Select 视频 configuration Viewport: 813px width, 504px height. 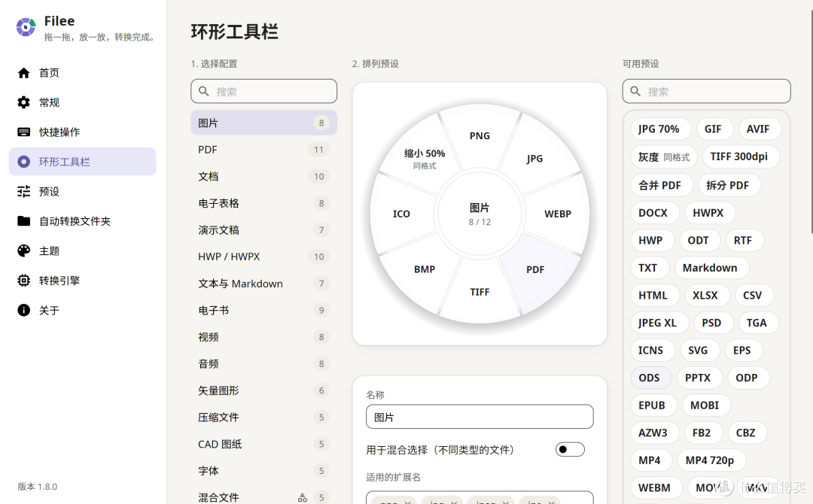pyautogui.click(x=264, y=337)
